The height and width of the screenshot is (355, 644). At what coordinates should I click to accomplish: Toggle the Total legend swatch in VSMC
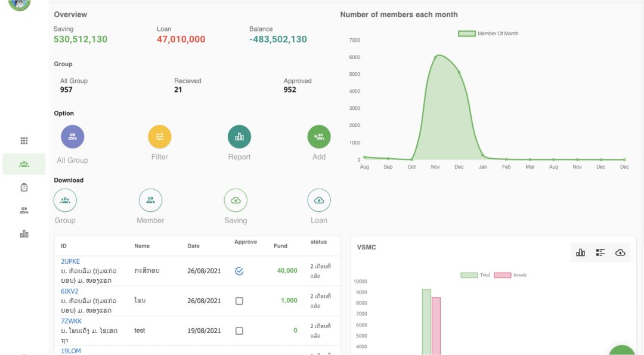pos(469,275)
